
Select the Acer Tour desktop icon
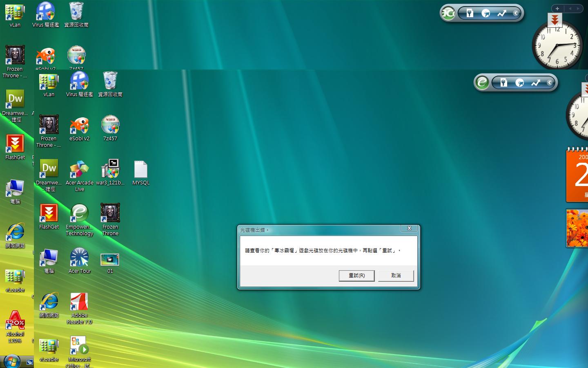coord(79,258)
